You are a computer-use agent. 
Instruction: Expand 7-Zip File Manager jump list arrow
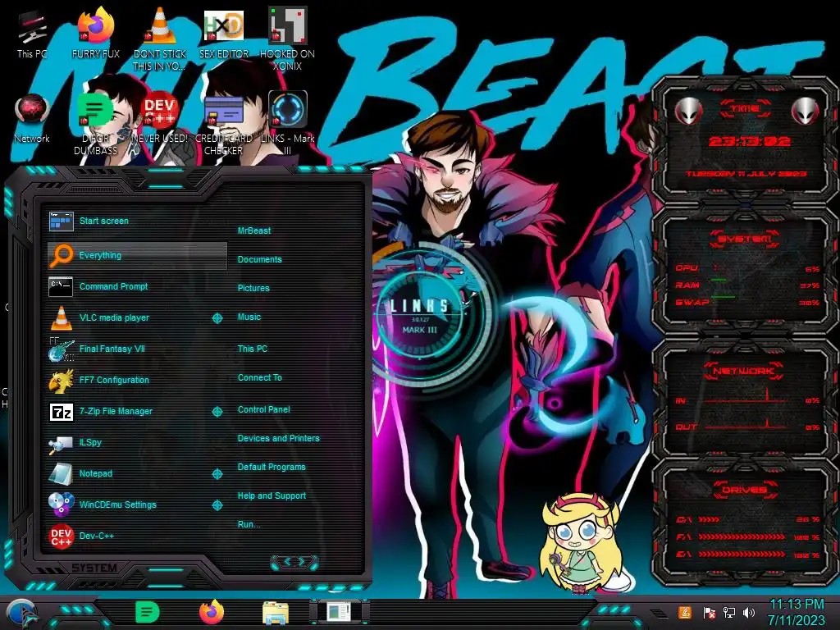click(x=217, y=412)
